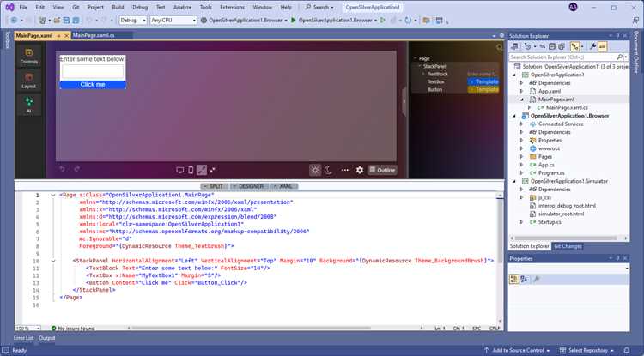Open the Any CPU platform dropdown

click(173, 20)
